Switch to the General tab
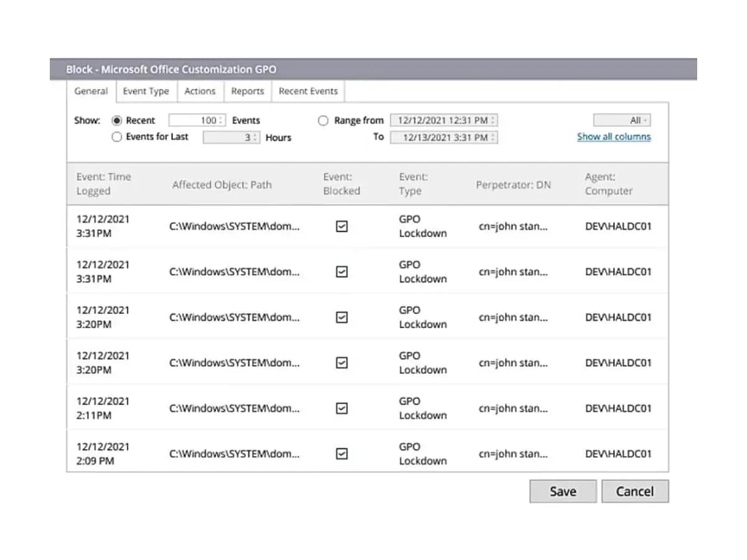 tap(91, 91)
